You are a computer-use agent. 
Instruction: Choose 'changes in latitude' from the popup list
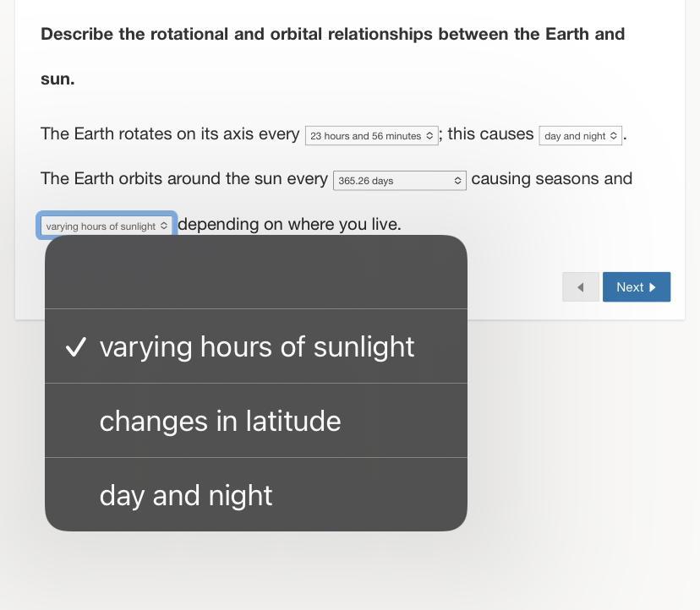pyautogui.click(x=256, y=421)
